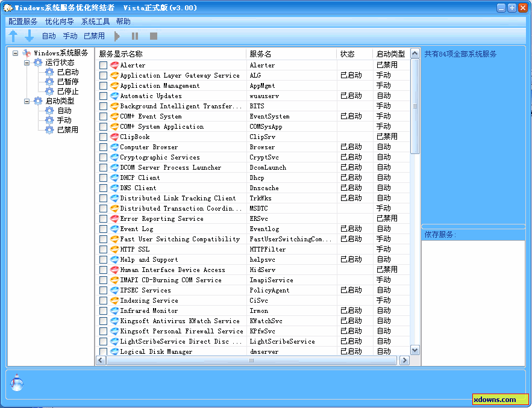Select 自动 under 启动类型 in tree
Image resolution: width=532 pixels, height=408 pixels.
pos(64,111)
